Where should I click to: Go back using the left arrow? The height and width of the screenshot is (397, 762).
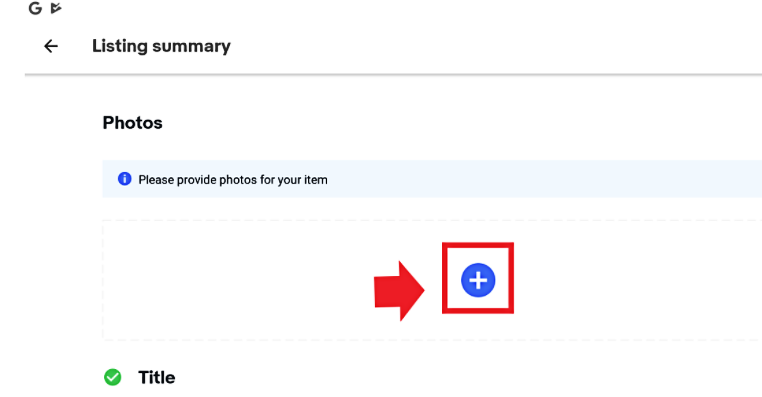(x=51, y=46)
